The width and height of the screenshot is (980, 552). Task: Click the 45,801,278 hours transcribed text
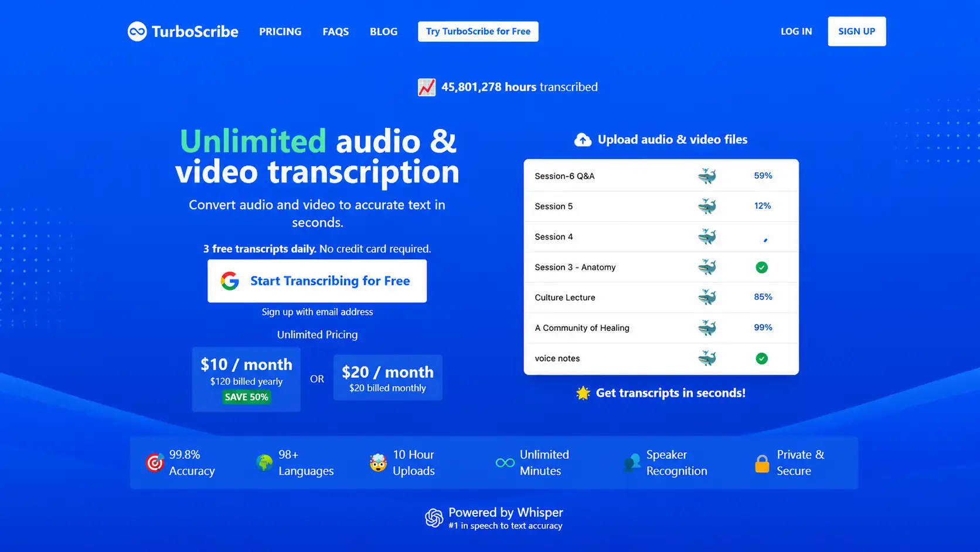519,87
